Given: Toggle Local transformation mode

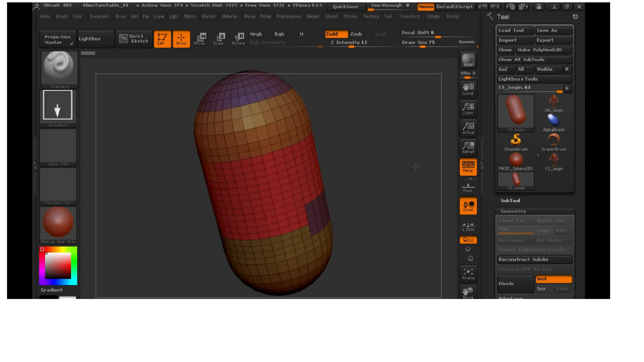Looking at the screenshot, I should coord(468,206).
